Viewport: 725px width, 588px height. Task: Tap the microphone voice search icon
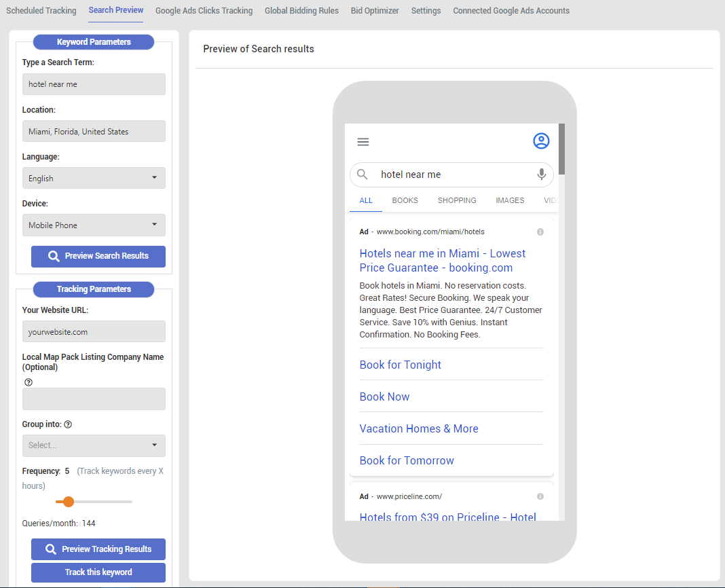(x=541, y=174)
